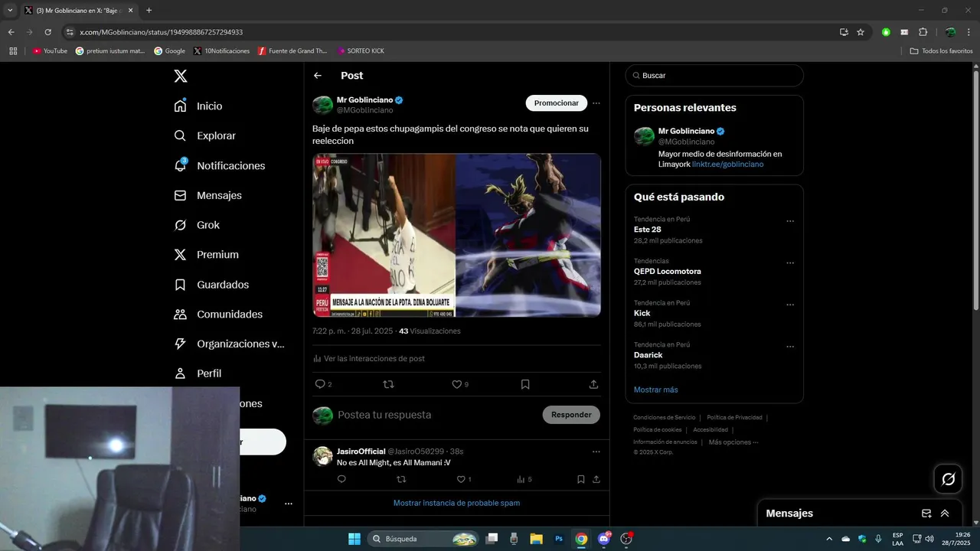
Task: Open the Windows Start menu
Action: (354, 539)
